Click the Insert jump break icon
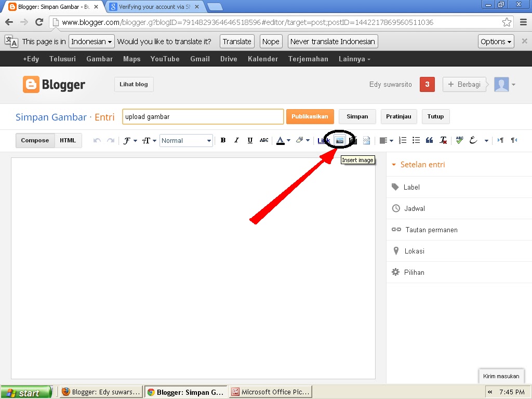Image resolution: width=532 pixels, height=399 pixels. point(366,140)
